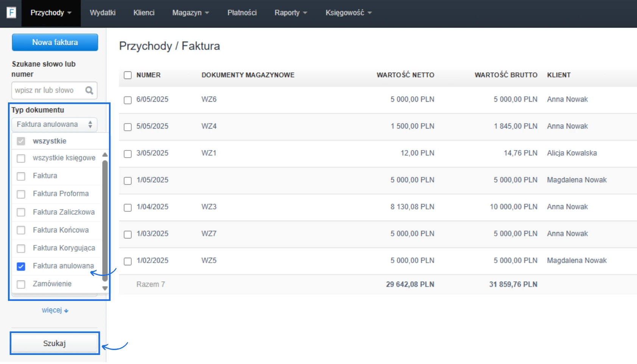Open the Magazyn dropdown menu
The width and height of the screenshot is (637, 364).
[190, 13]
